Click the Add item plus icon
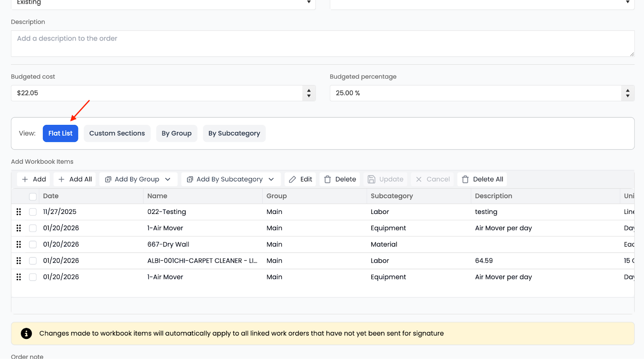Image resolution: width=644 pixels, height=359 pixels. 25,179
